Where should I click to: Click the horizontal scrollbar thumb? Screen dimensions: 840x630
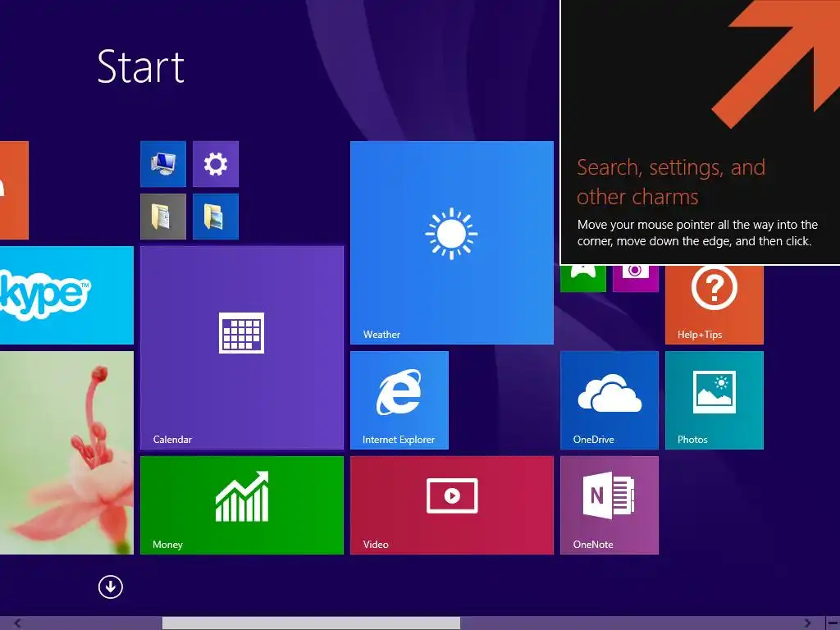pos(311,623)
